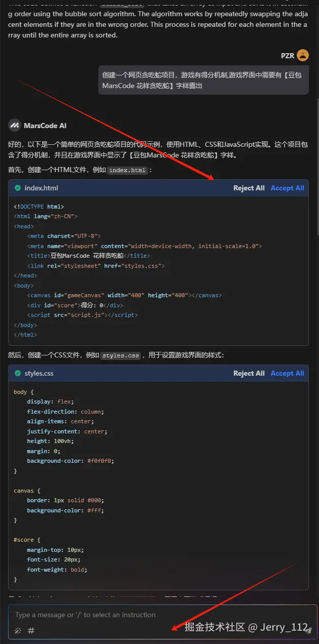Click the 'MarsCode AI' sender name

click(45, 126)
